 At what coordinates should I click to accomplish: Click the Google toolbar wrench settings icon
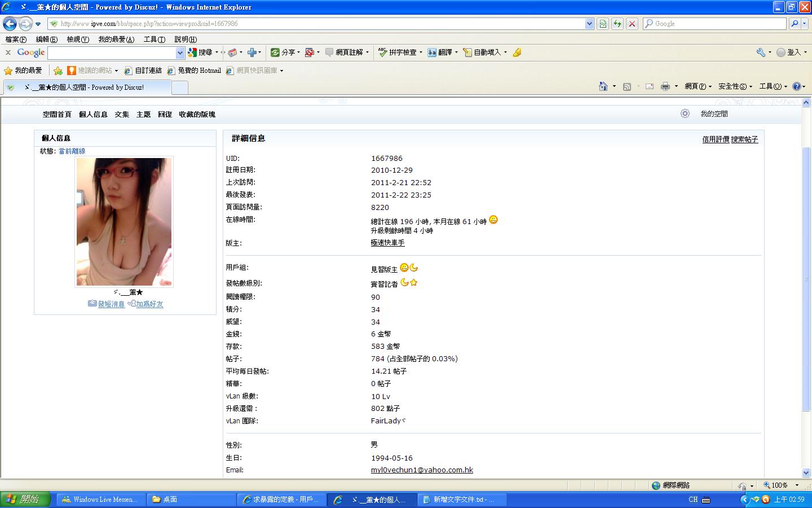[x=761, y=52]
